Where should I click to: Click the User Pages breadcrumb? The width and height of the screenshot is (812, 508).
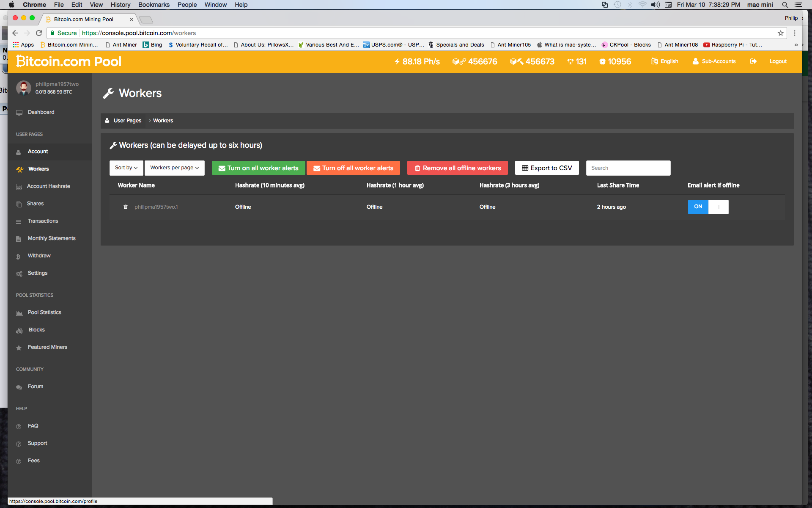127,121
